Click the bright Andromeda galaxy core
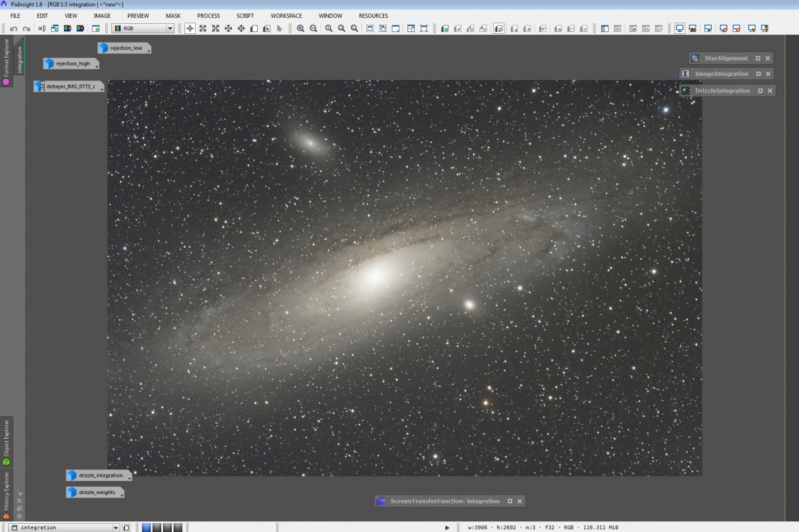Image resolution: width=799 pixels, height=532 pixels. (375, 274)
